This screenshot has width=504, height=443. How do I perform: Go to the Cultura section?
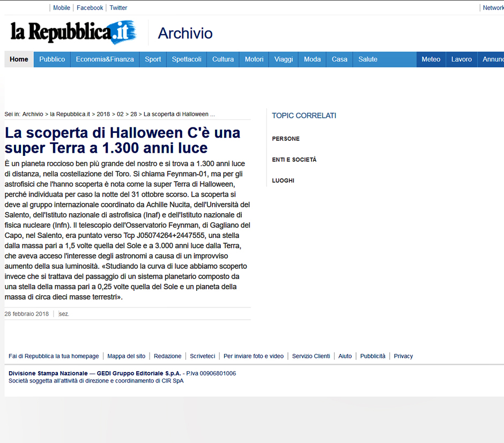coord(223,59)
